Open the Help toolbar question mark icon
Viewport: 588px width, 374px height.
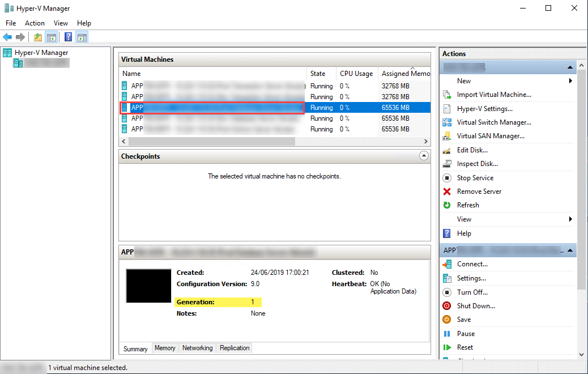(x=68, y=37)
